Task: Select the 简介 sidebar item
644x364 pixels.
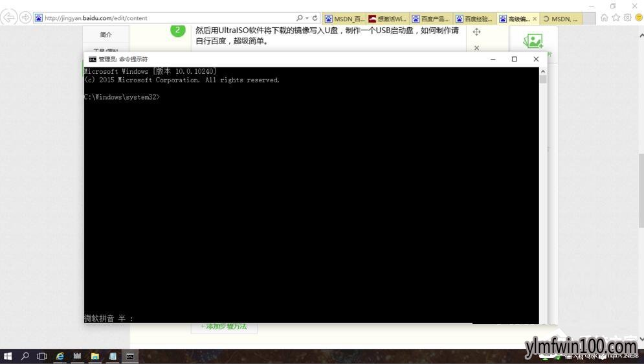Action: [106, 34]
